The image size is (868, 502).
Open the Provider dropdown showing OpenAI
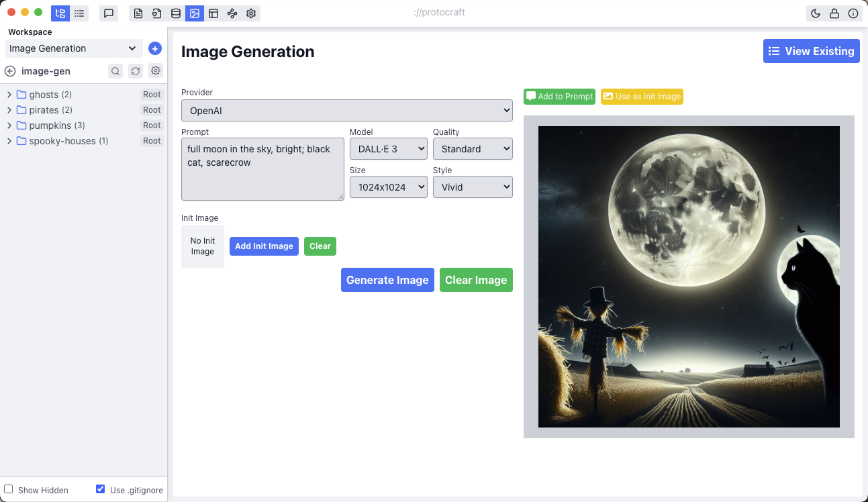coord(346,111)
